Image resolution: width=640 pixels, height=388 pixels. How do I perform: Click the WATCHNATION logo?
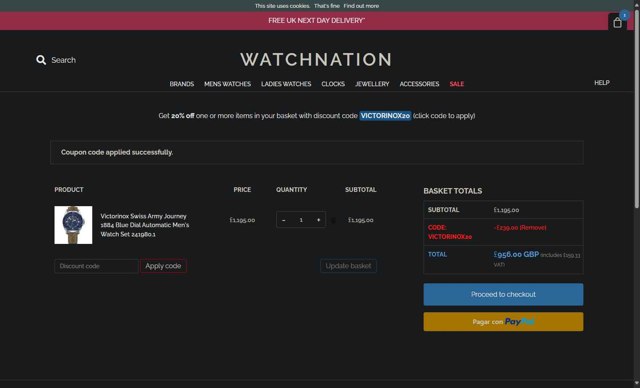pyautogui.click(x=316, y=60)
